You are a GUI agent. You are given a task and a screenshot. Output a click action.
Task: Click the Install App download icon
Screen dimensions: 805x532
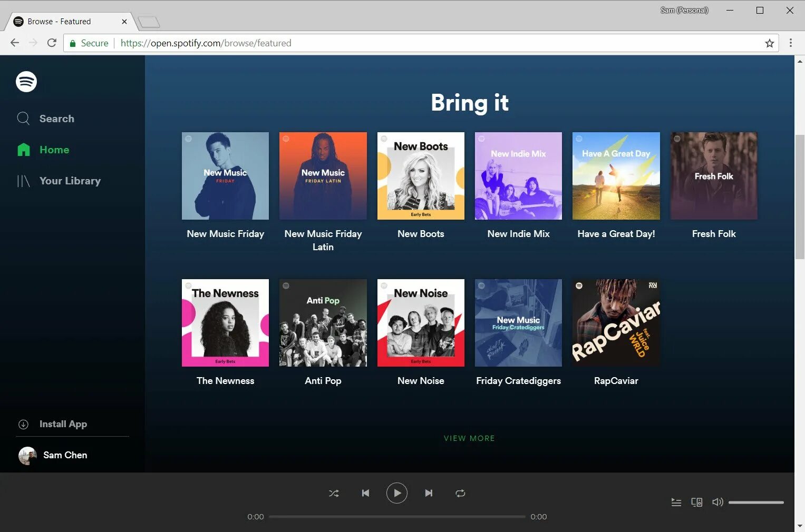click(23, 425)
